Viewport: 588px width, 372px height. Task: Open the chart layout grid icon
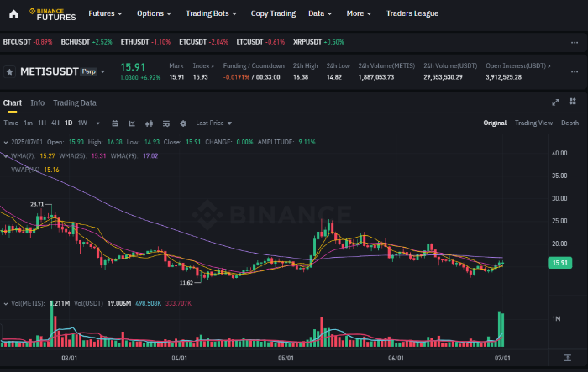coord(573,102)
